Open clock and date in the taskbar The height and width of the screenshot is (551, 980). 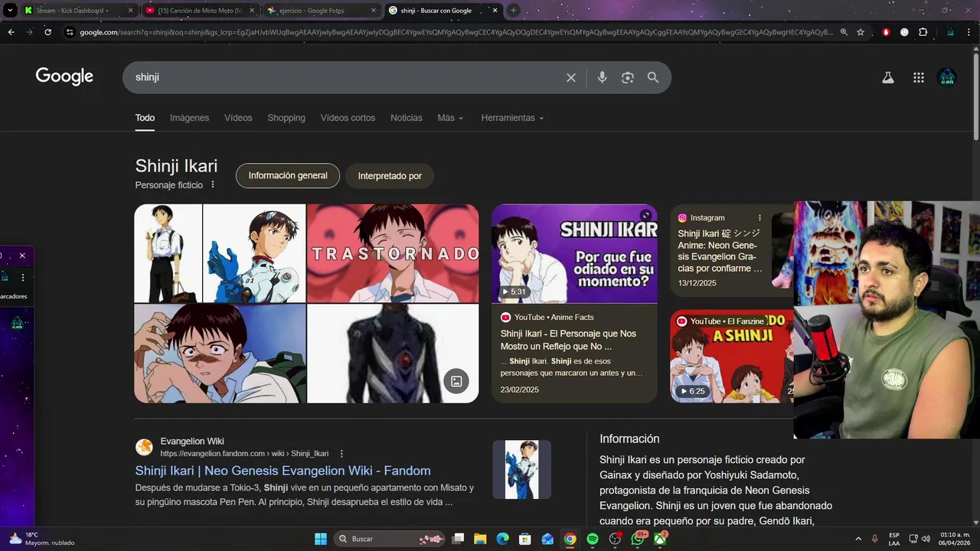[955, 539]
